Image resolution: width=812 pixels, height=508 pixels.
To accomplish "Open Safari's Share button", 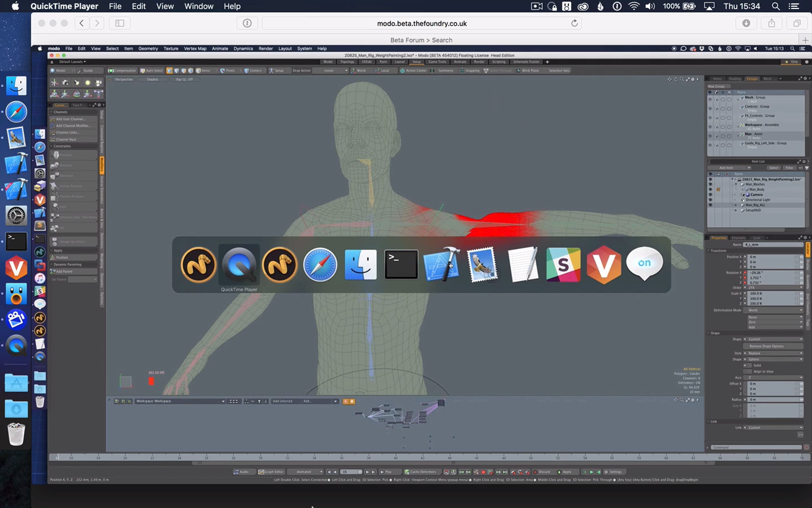I will pyautogui.click(x=771, y=23).
